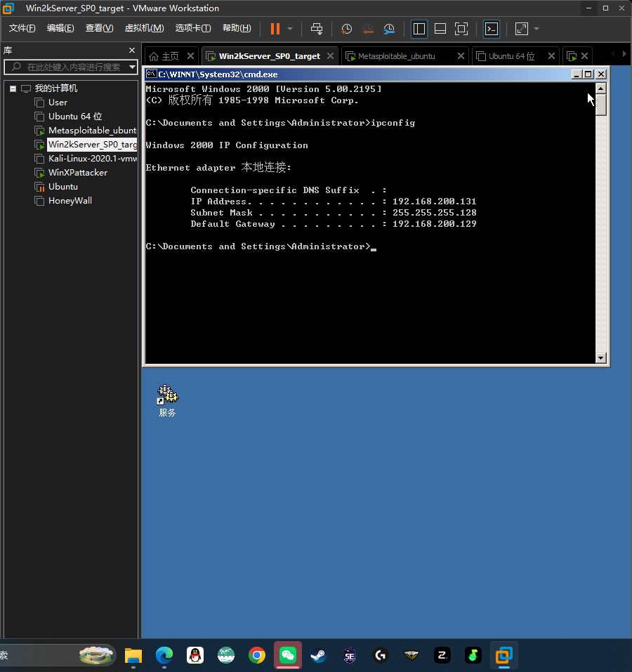Open the 帮助(H) menu
The width and height of the screenshot is (632, 672).
pyautogui.click(x=237, y=28)
